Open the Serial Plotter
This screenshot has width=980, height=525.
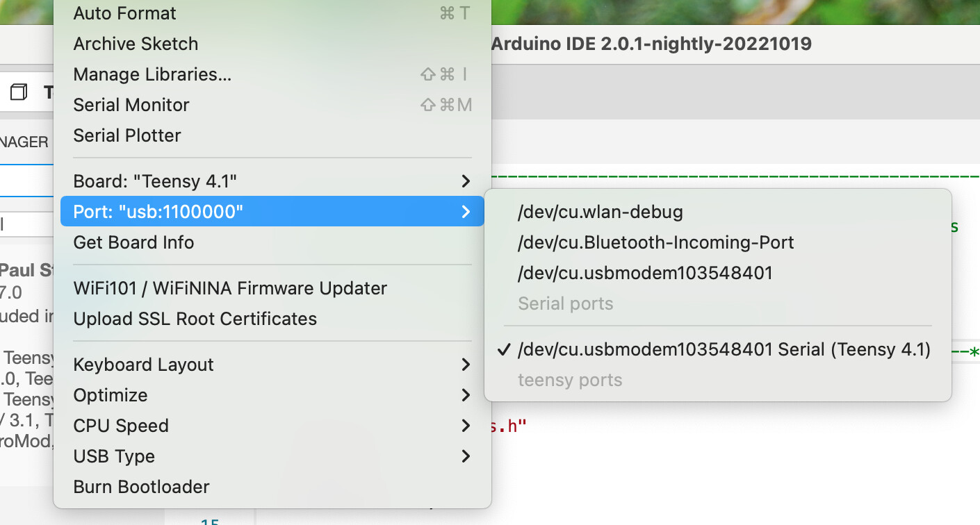click(127, 135)
